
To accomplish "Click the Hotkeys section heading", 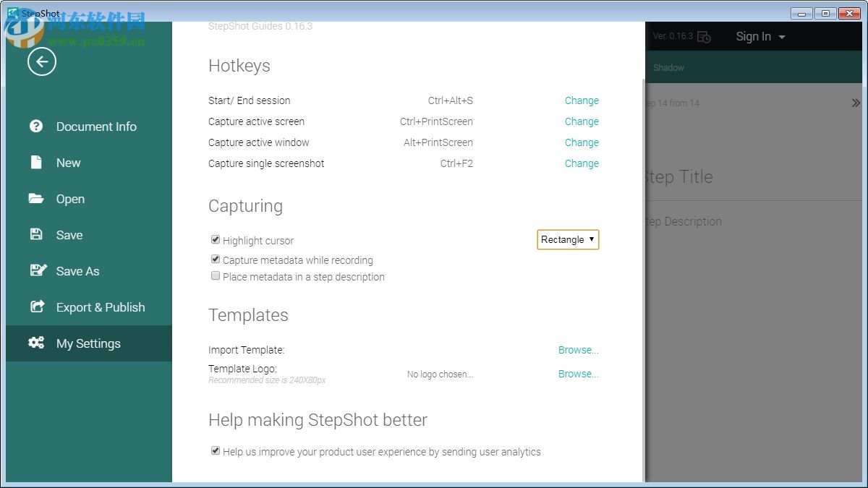I will (x=239, y=66).
